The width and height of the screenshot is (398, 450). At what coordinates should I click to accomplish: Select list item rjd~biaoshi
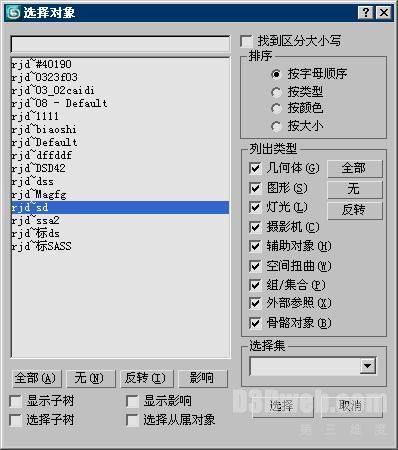[x=120, y=129]
